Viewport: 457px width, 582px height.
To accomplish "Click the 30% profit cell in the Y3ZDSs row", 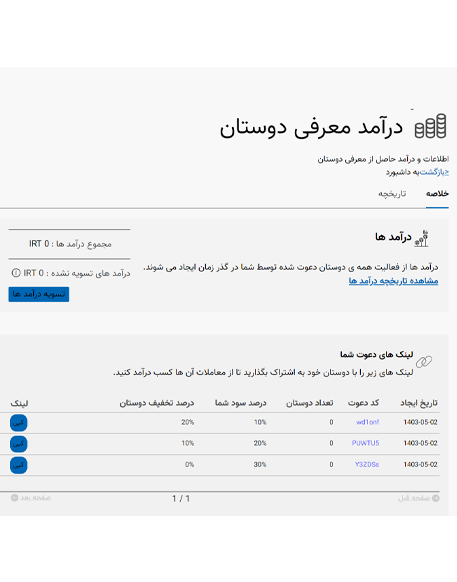I will click(260, 464).
